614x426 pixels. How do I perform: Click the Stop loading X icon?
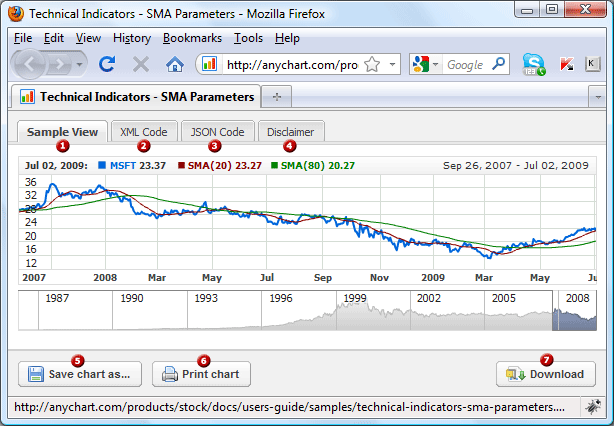[x=141, y=65]
